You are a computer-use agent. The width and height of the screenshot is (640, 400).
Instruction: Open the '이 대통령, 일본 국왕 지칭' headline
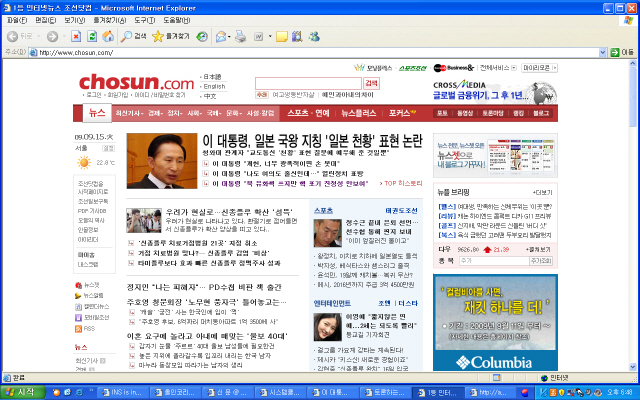point(312,141)
